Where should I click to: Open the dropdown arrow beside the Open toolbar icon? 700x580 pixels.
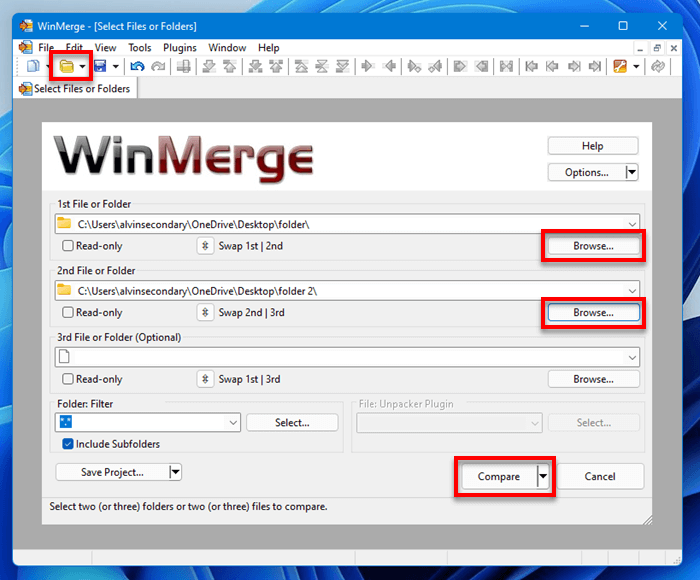point(83,67)
